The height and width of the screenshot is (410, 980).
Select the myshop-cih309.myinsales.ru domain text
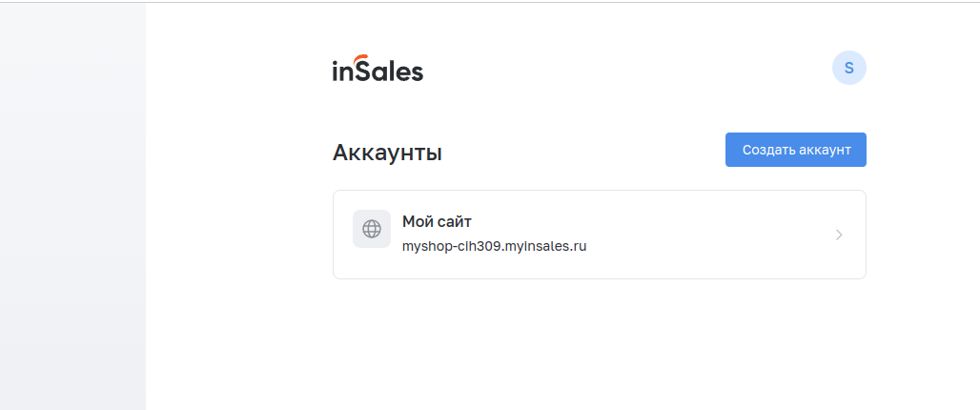(495, 246)
